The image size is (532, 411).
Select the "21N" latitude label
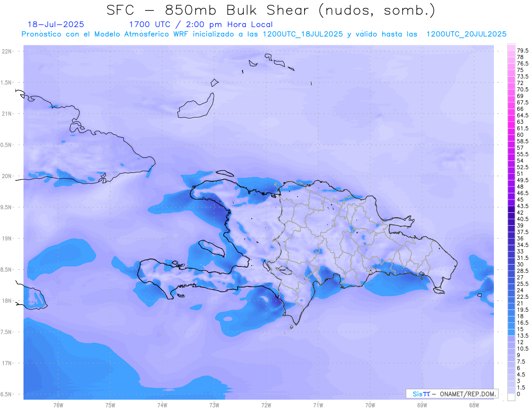tap(8, 114)
